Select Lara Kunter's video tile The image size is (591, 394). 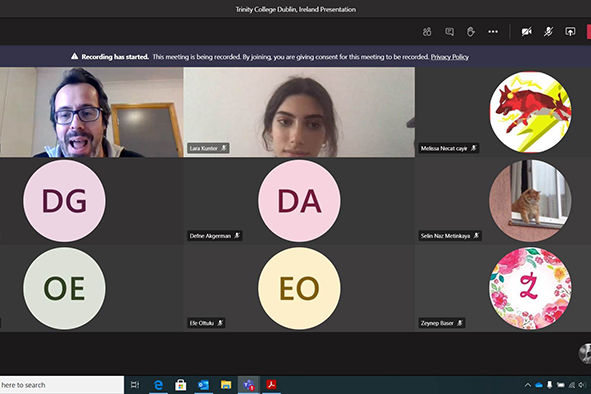299,112
